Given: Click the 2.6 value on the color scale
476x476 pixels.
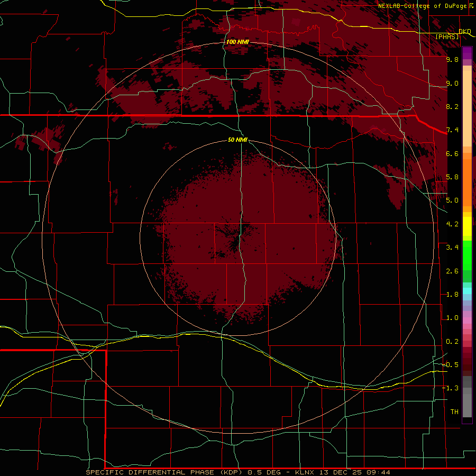Looking at the screenshot, I should (452, 271).
